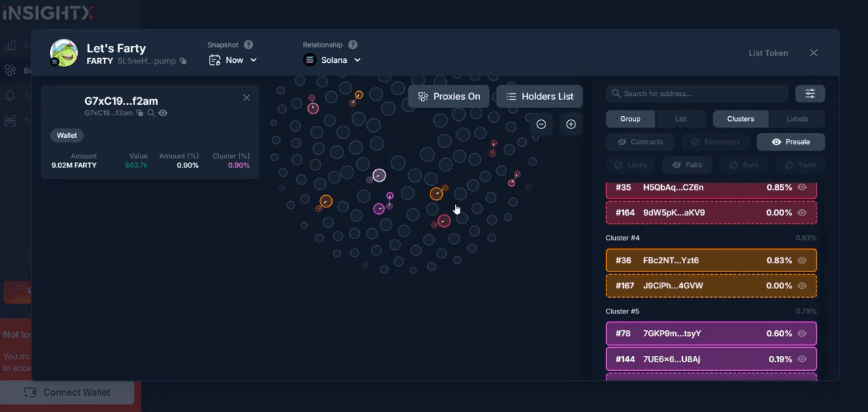
Task: Open the filter settings sliders icon
Action: tap(810, 94)
